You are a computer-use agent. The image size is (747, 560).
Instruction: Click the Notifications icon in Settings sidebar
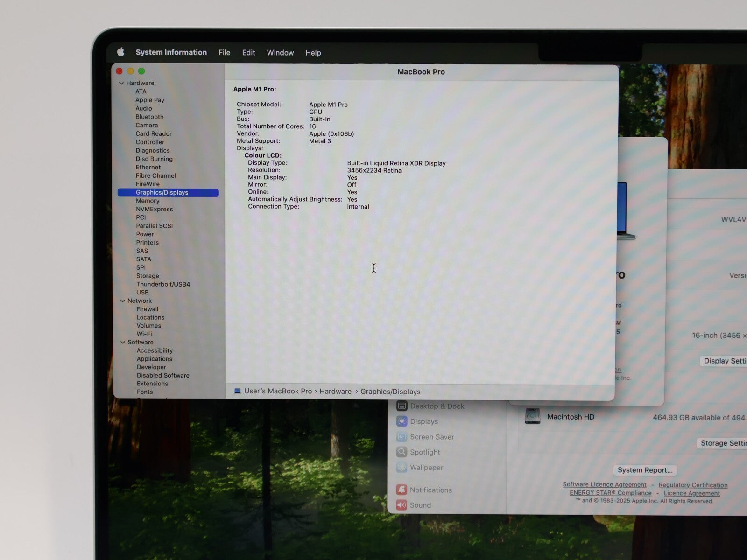402,490
